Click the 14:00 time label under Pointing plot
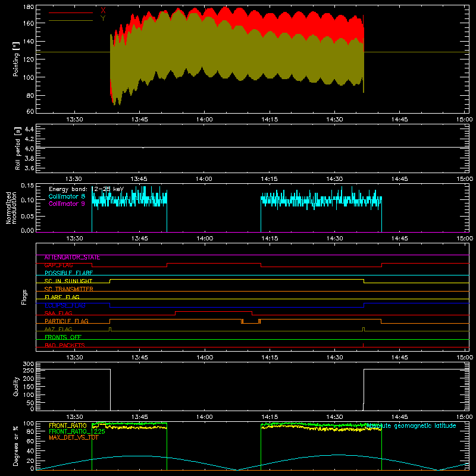The image size is (476, 476). [x=204, y=120]
